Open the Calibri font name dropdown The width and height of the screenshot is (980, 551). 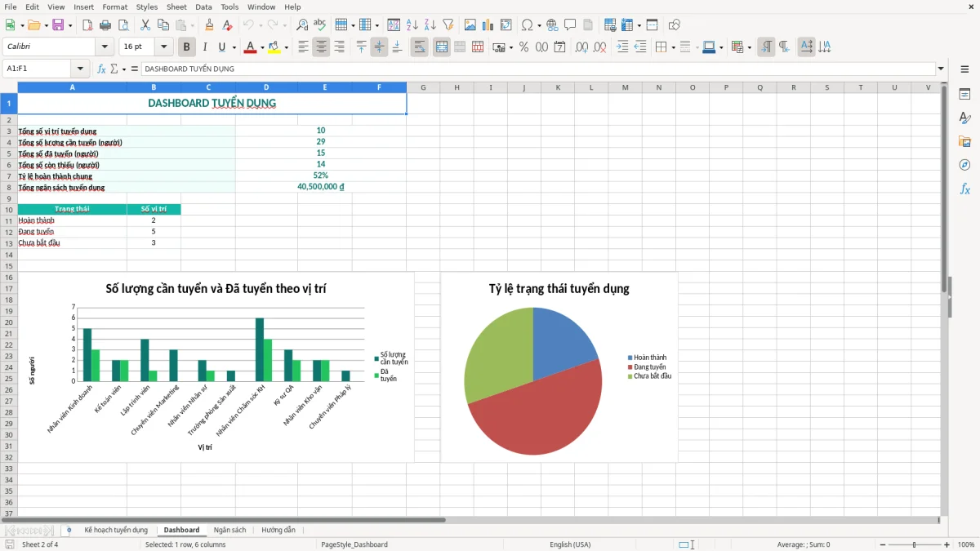[x=105, y=47]
